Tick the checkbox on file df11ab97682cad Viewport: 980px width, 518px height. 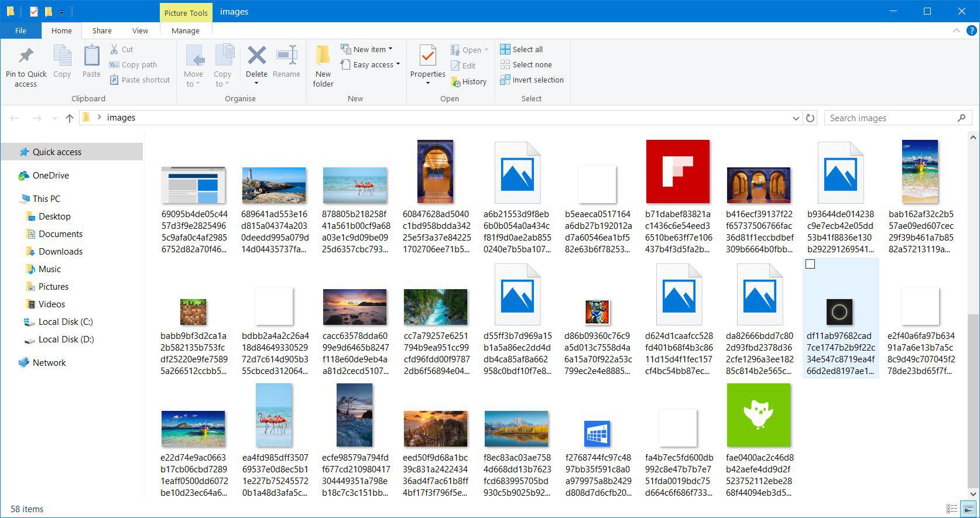pyautogui.click(x=810, y=264)
